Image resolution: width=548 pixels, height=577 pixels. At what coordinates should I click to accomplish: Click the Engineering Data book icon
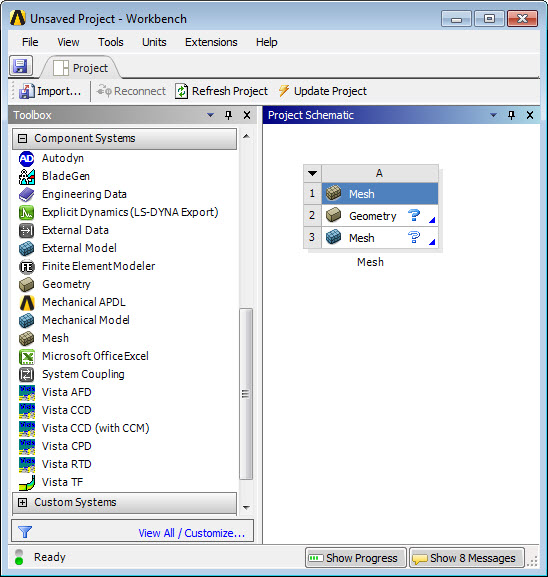(x=26, y=194)
